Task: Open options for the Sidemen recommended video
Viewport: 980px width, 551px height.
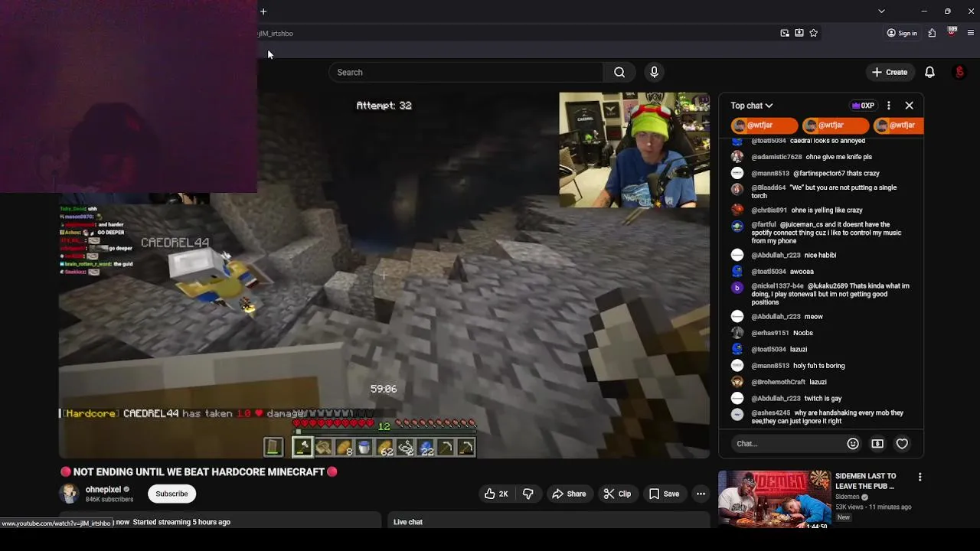Action: [x=920, y=477]
